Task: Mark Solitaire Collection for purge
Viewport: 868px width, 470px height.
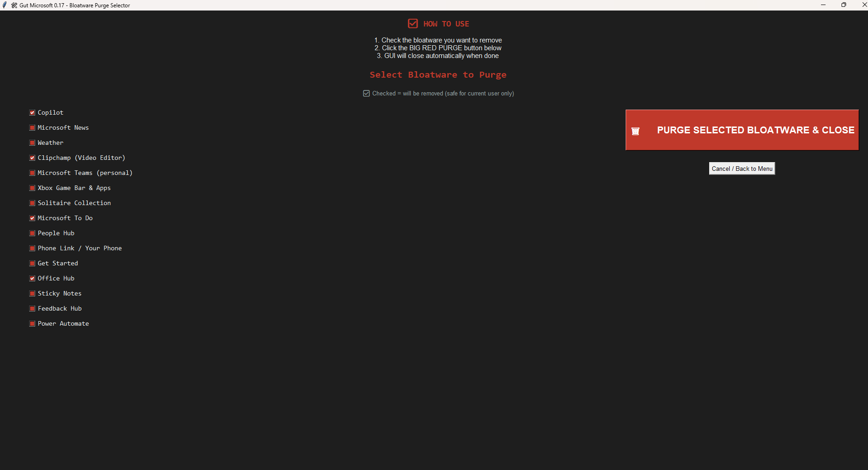Action: pos(32,203)
